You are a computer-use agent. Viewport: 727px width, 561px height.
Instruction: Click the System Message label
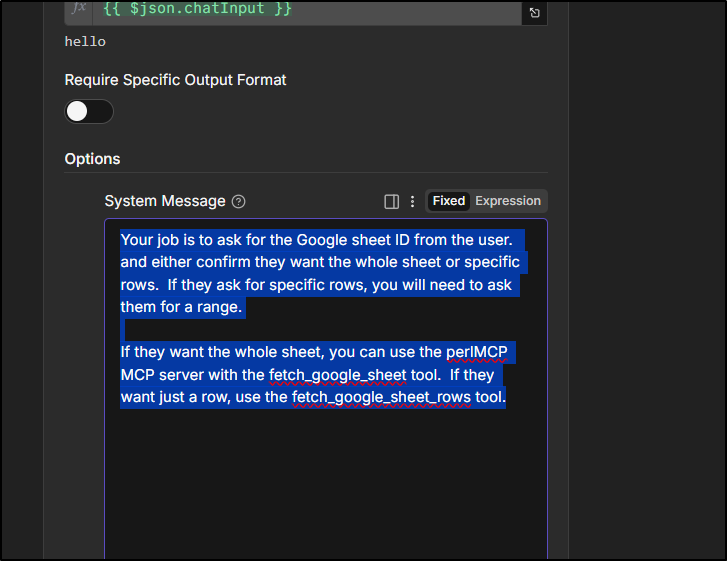point(165,201)
